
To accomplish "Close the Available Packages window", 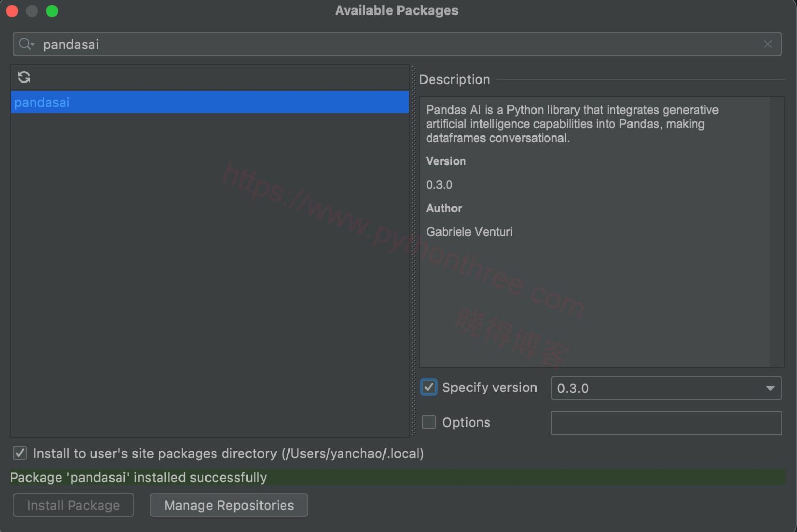I will pos(12,11).
